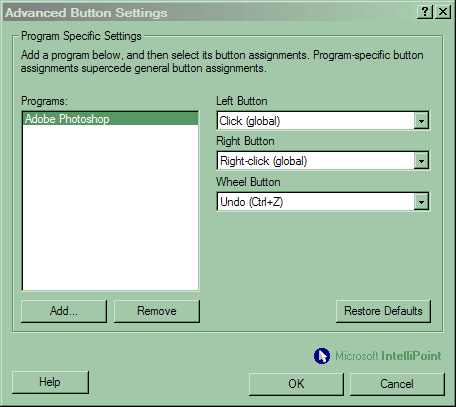Confirm settings with the OK button

point(296,384)
